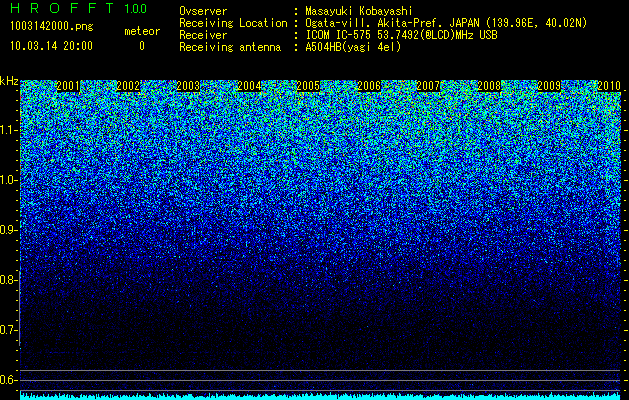
Task: Click the 2006 time marker
Action: pyautogui.click(x=369, y=86)
